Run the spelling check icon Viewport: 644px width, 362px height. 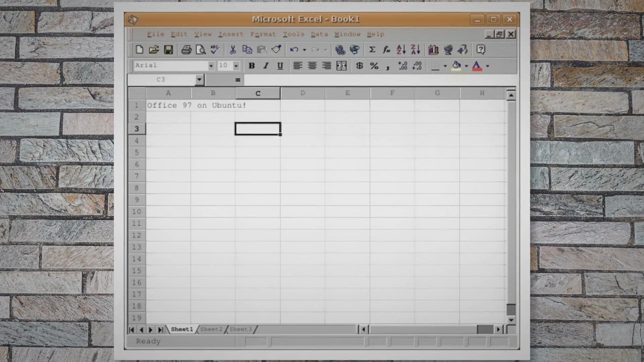(215, 50)
